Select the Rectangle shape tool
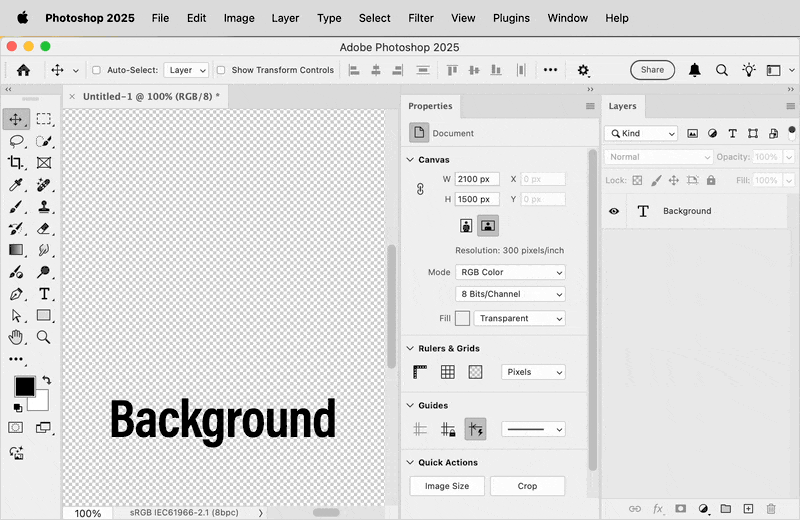800x520 pixels. (x=44, y=316)
